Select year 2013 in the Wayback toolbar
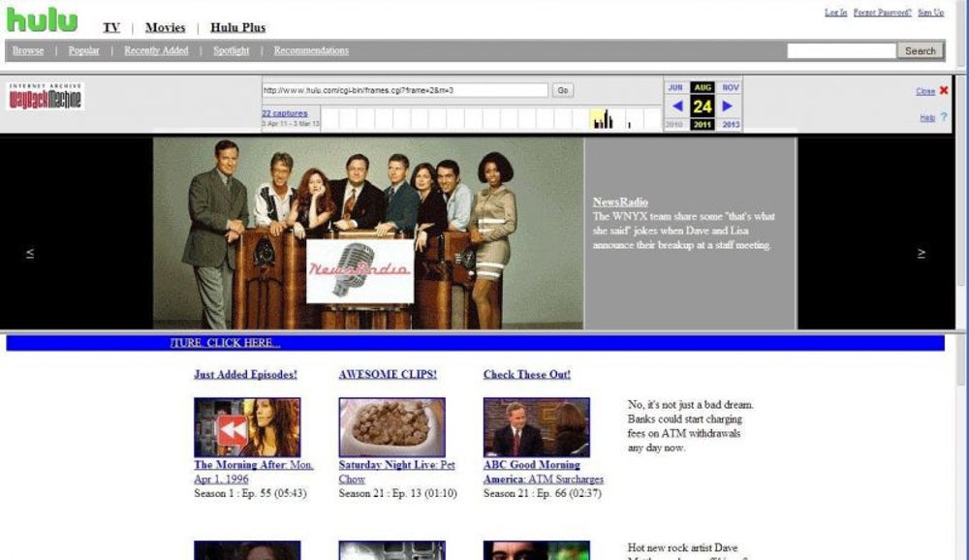The image size is (969, 560). click(x=731, y=125)
